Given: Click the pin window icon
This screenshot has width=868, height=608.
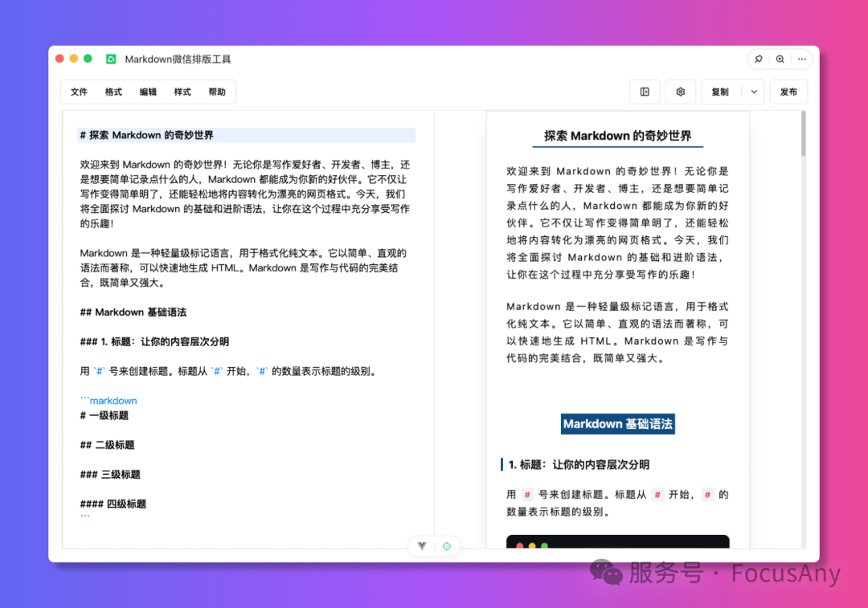Looking at the screenshot, I should 759,59.
